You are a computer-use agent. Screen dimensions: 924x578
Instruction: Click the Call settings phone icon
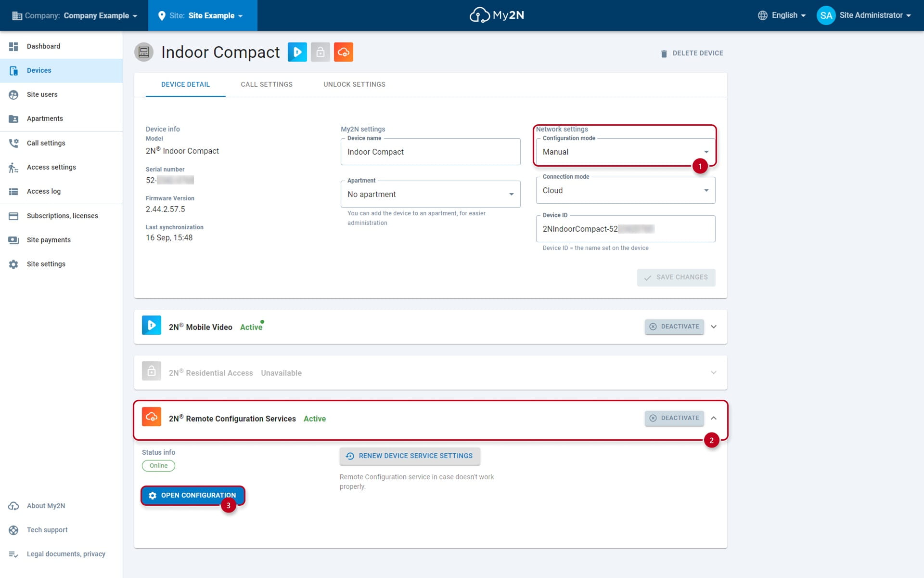point(13,143)
